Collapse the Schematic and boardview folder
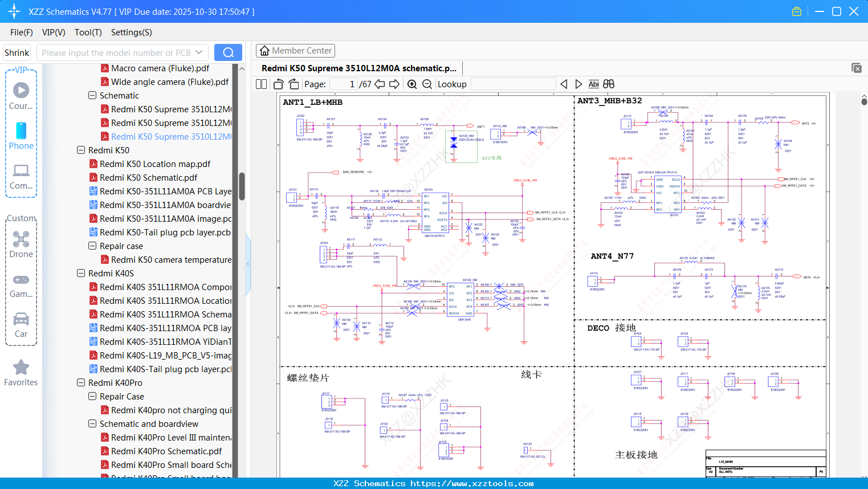Image resolution: width=868 pixels, height=489 pixels. point(92,424)
